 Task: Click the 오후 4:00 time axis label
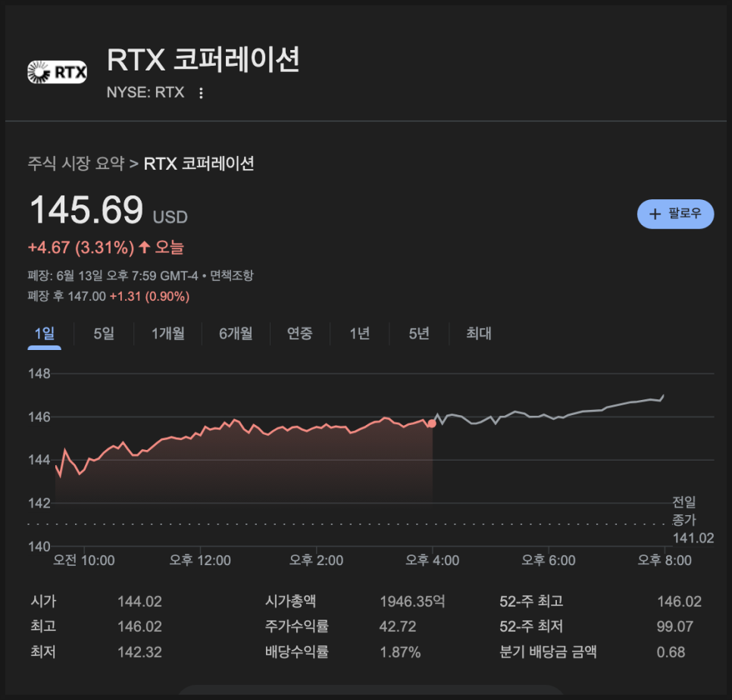(432, 560)
